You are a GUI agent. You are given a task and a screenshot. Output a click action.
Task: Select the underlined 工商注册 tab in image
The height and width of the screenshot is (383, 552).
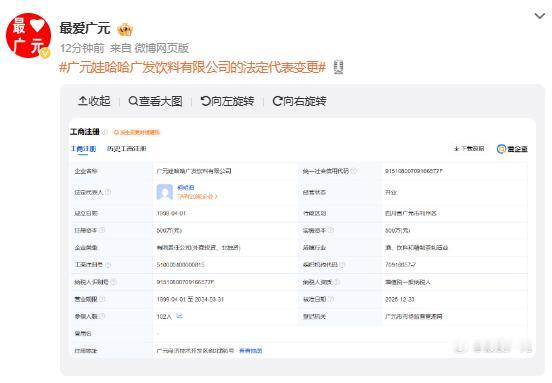coord(84,149)
